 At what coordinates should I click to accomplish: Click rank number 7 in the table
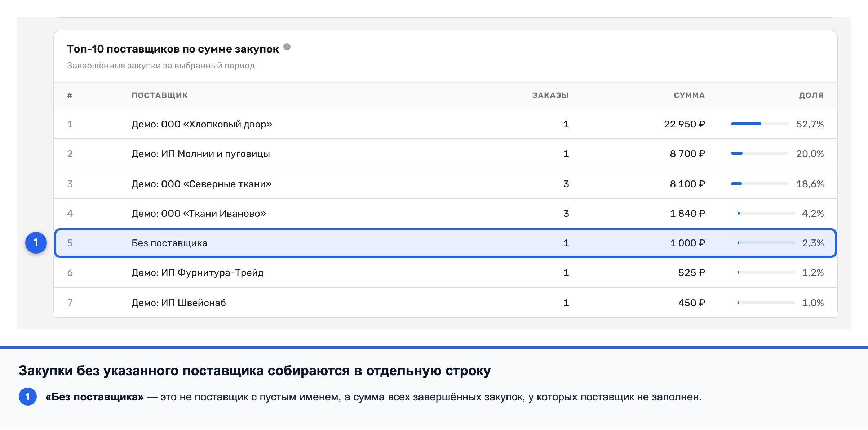pyautogui.click(x=70, y=303)
